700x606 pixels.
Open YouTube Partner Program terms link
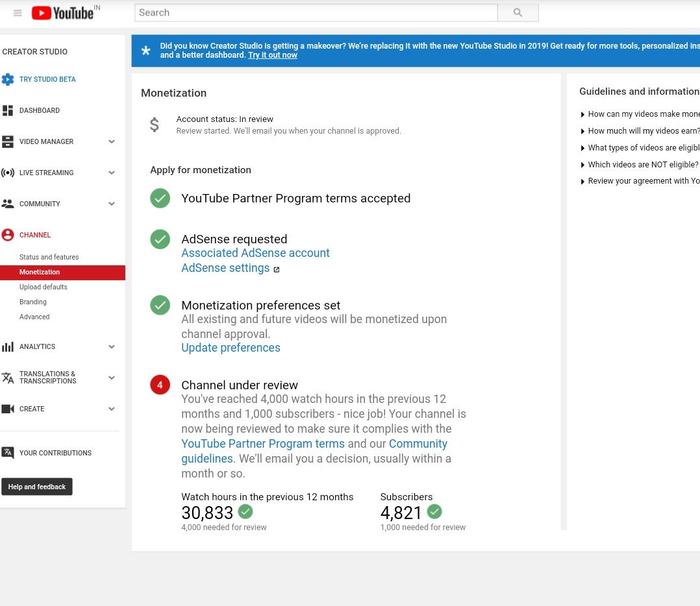pyautogui.click(x=263, y=444)
